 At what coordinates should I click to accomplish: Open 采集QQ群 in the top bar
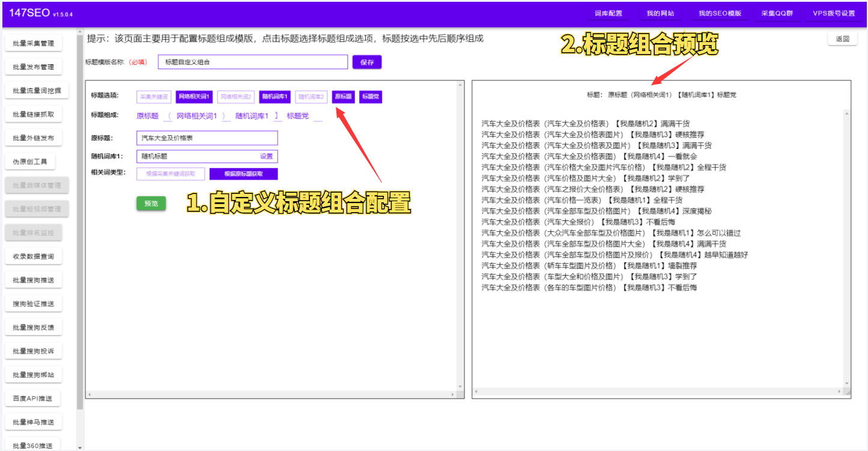click(x=777, y=14)
